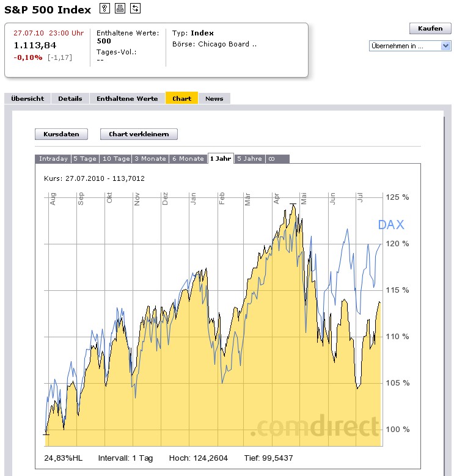Click the currently active Chart tab

pyautogui.click(x=181, y=98)
